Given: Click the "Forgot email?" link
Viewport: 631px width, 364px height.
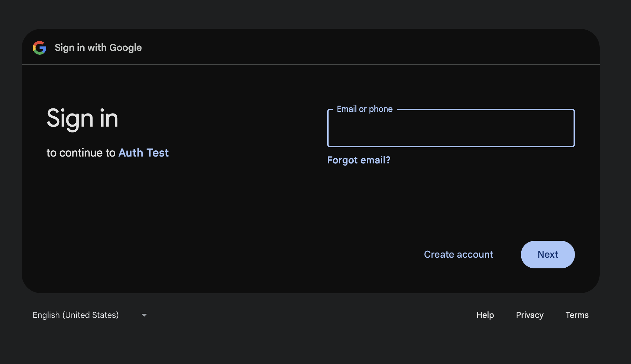Looking at the screenshot, I should tap(359, 160).
